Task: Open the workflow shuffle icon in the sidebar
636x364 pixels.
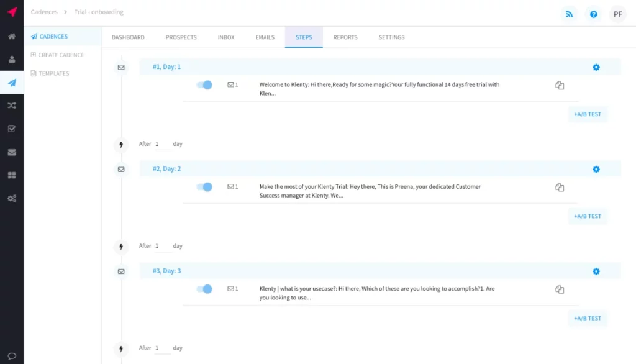Action: click(11, 106)
